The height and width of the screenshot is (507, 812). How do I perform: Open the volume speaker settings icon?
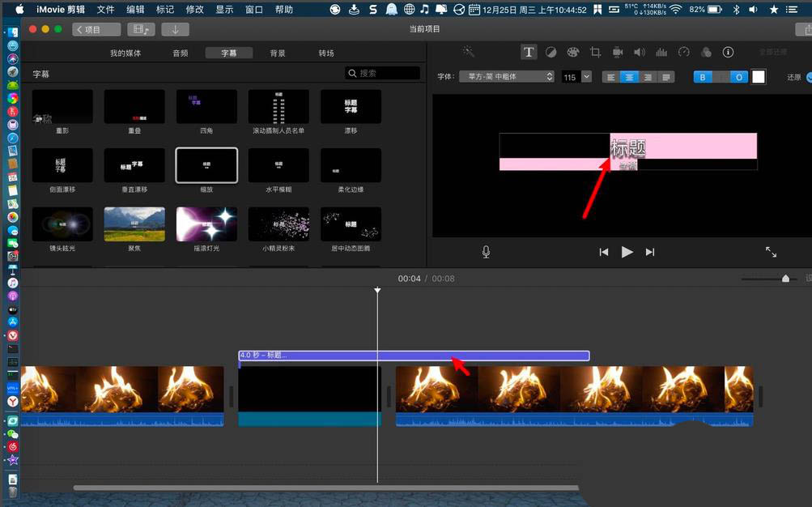pos(640,52)
